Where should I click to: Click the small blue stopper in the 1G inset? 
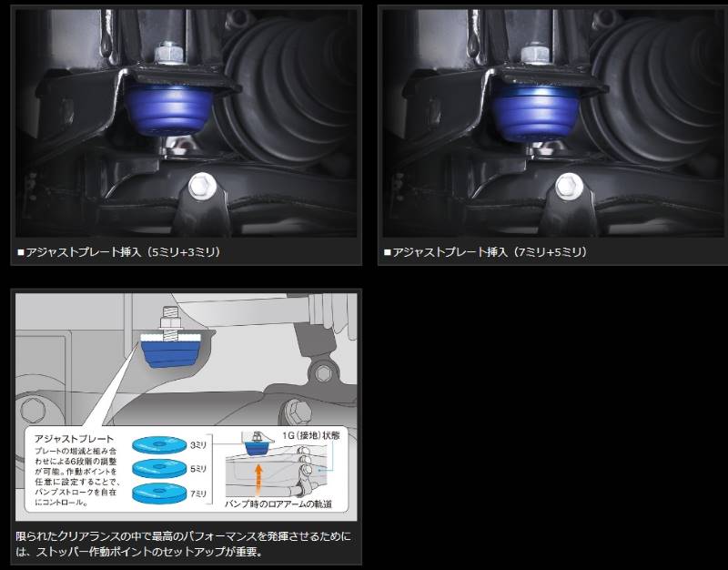click(x=259, y=445)
